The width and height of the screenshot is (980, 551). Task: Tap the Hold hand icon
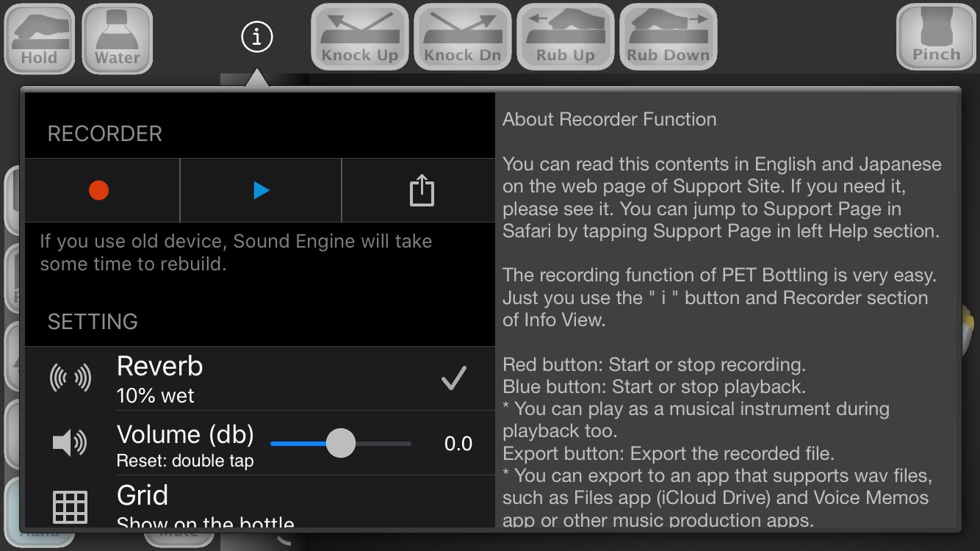[40, 38]
